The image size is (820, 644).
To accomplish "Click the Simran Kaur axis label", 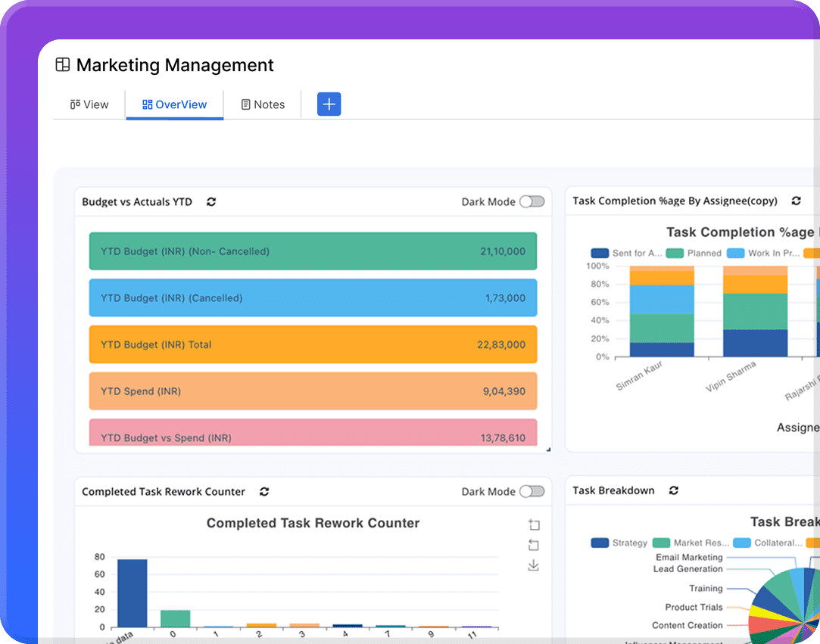I will pyautogui.click(x=639, y=375).
